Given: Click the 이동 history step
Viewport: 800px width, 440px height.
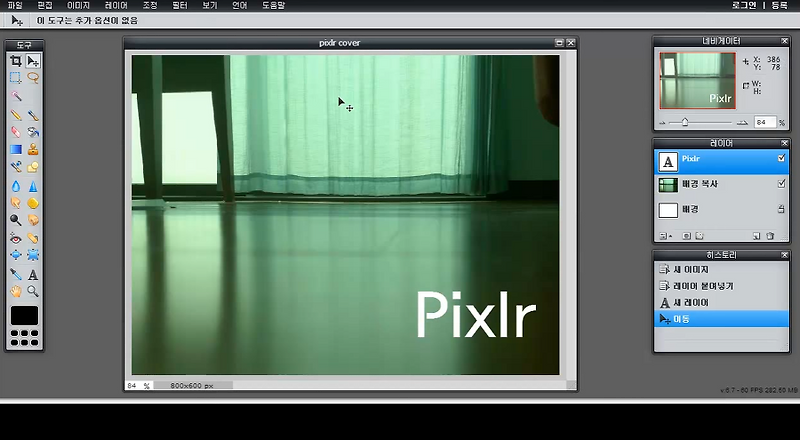Looking at the screenshot, I should (x=721, y=319).
